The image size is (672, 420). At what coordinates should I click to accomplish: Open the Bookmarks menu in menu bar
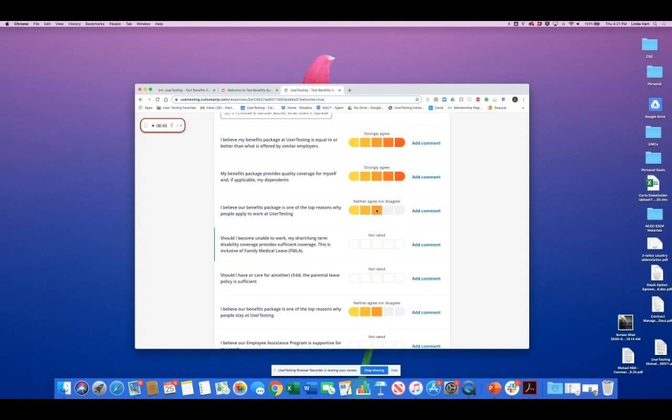point(95,24)
